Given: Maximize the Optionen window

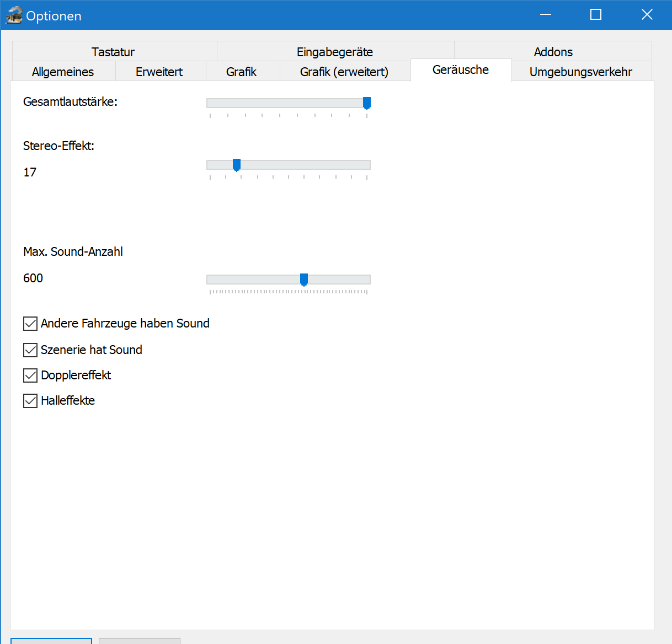Looking at the screenshot, I should (596, 15).
